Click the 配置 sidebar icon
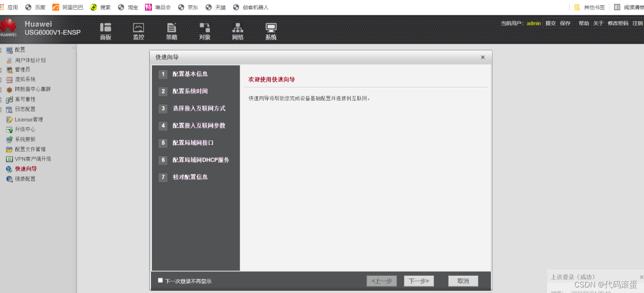 [9, 50]
